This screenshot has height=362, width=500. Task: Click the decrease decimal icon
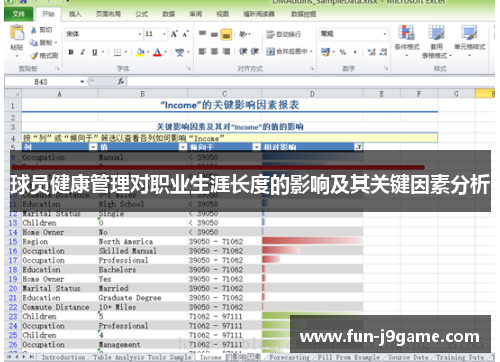383,52
